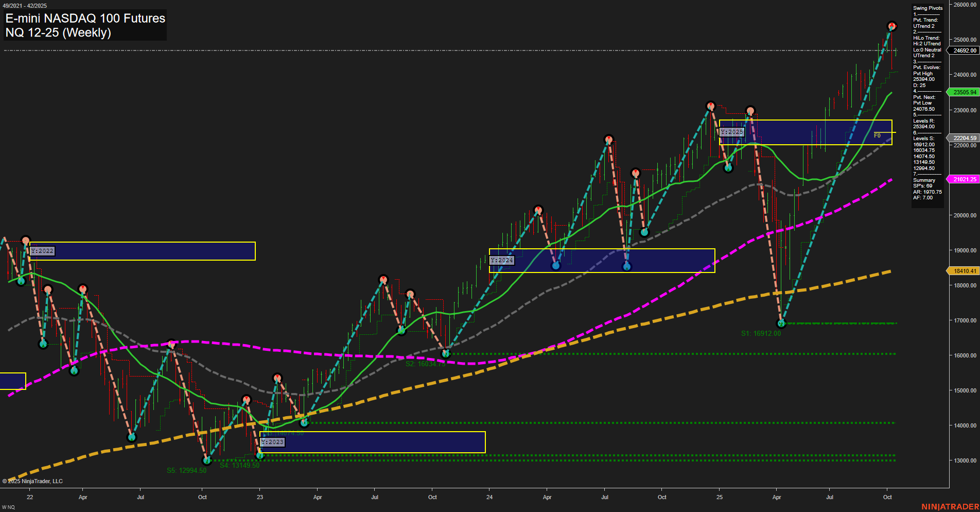Click the swing low marker near the S5 12994.50 label
Screen dimensions: 980x512
(207, 461)
